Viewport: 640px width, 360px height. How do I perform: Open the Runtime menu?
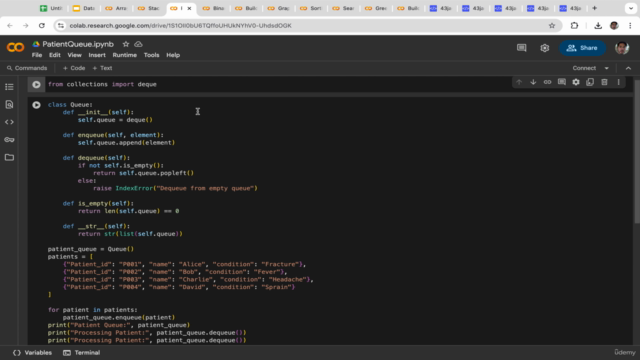point(124,55)
